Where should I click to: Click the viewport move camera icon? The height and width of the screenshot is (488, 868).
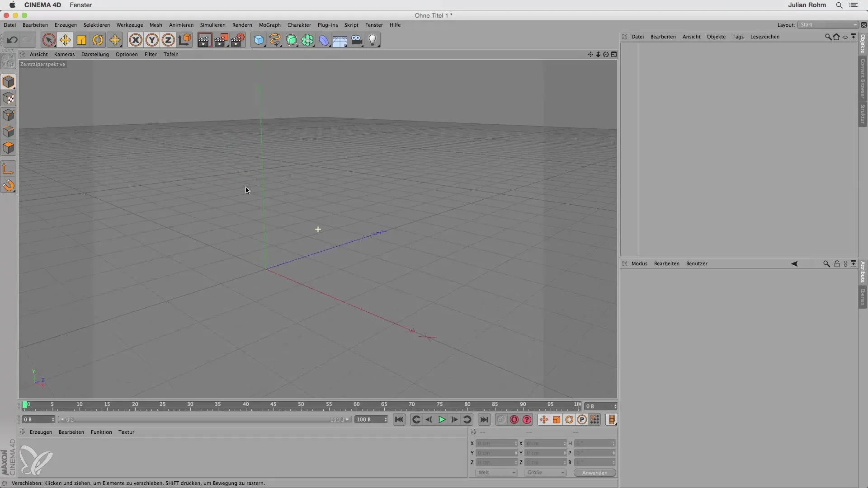coord(590,54)
